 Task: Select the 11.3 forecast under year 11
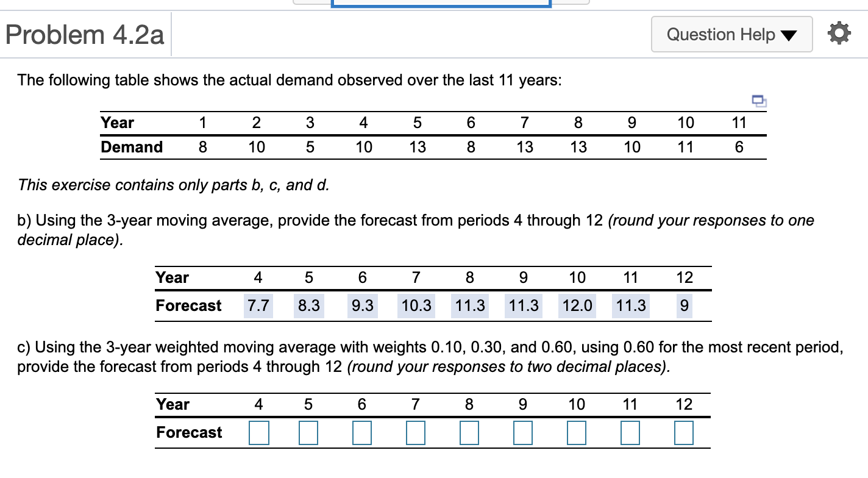tap(630, 305)
